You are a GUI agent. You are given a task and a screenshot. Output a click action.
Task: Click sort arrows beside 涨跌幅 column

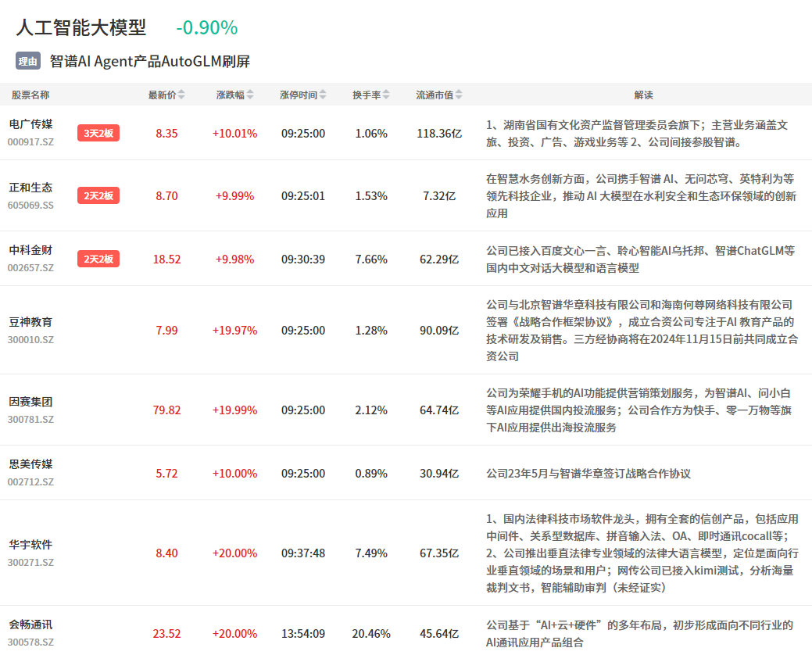[x=249, y=95]
